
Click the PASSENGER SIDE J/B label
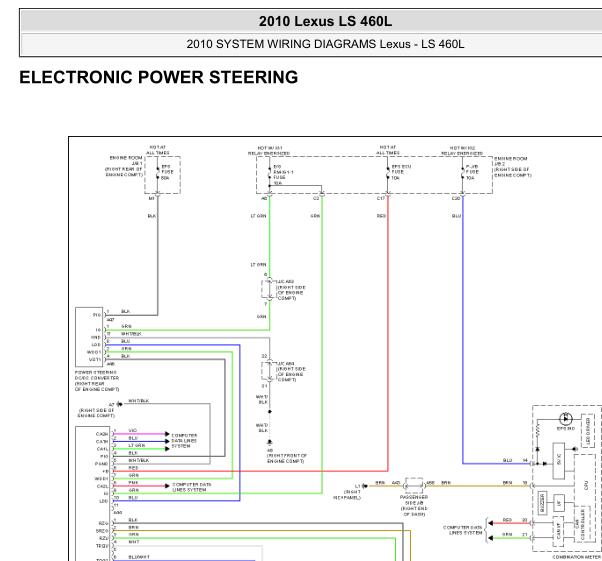[x=414, y=505]
